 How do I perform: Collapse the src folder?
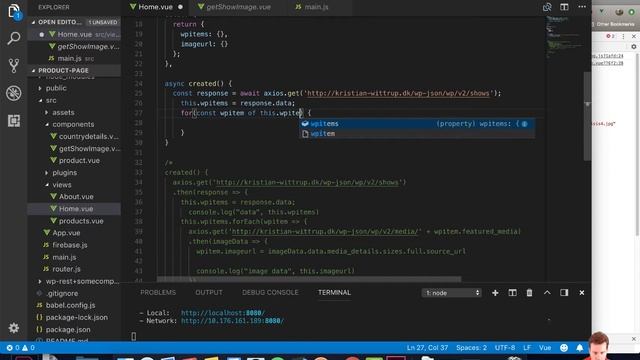coord(51,100)
